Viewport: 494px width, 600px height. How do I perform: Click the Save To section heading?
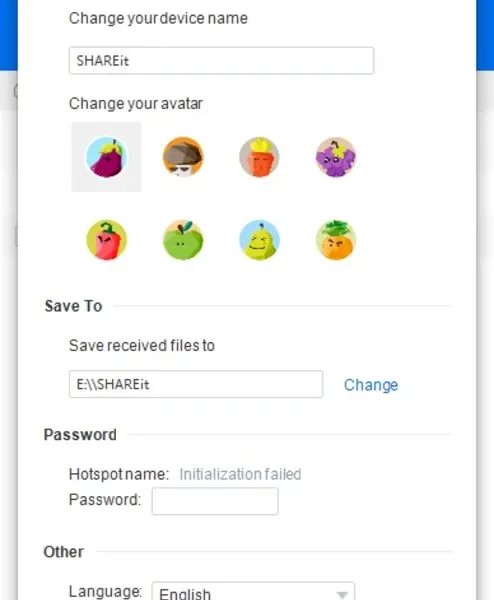[73, 306]
